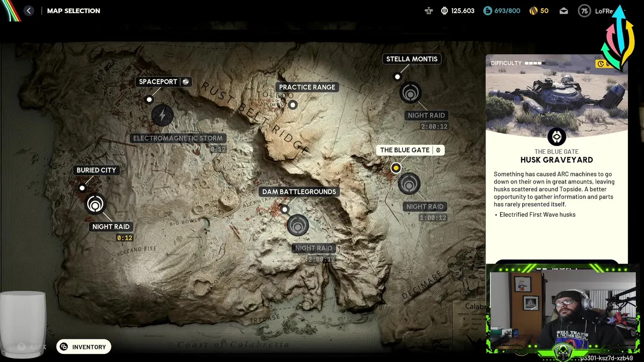Screen dimensions: 644x362
Task: Open the mail envelope icon
Action: point(563,11)
